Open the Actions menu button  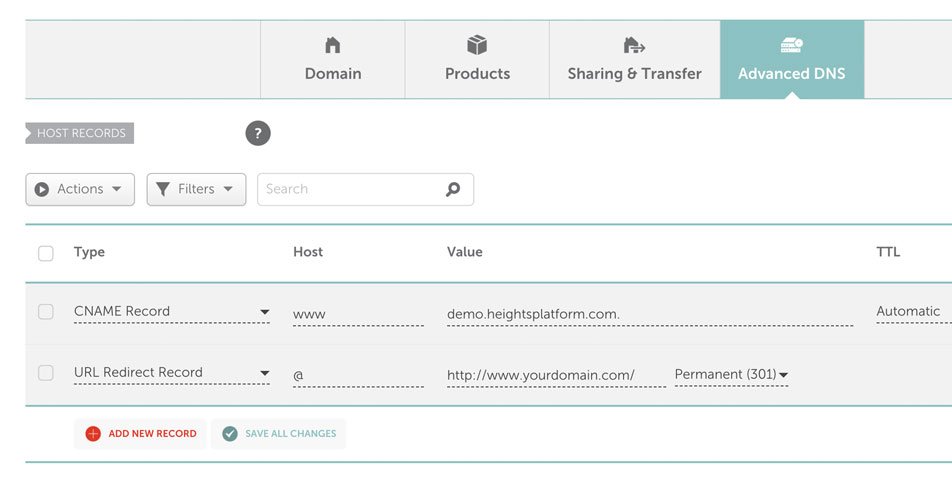pos(80,189)
